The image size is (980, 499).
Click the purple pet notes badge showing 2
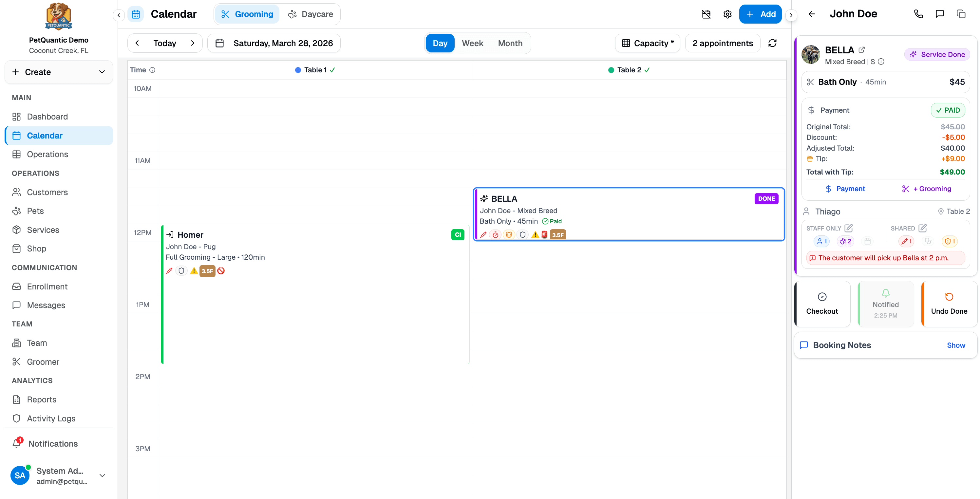click(845, 241)
